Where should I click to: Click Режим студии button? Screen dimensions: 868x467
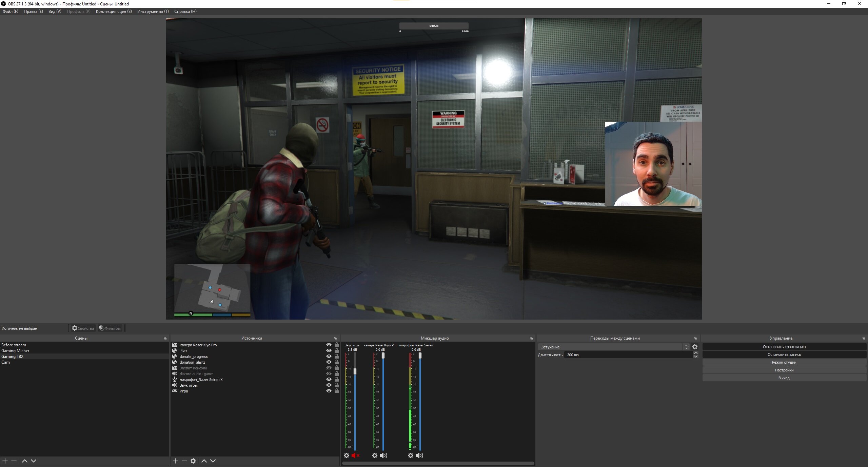[784, 362]
